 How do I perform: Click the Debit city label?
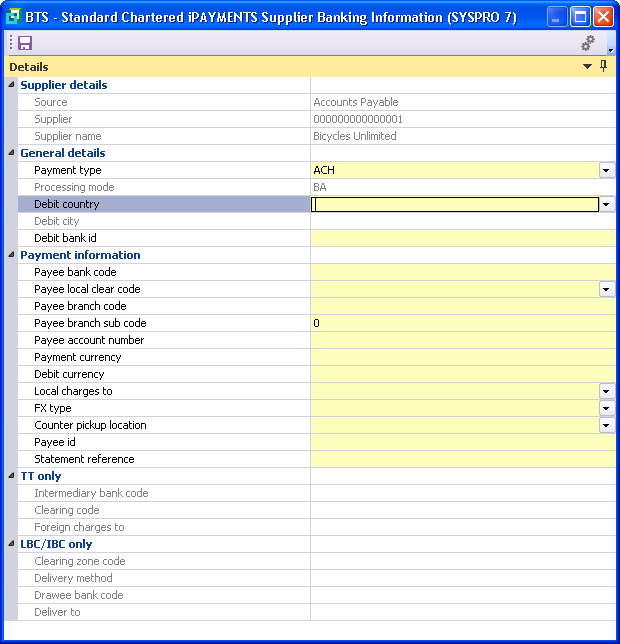coord(57,221)
